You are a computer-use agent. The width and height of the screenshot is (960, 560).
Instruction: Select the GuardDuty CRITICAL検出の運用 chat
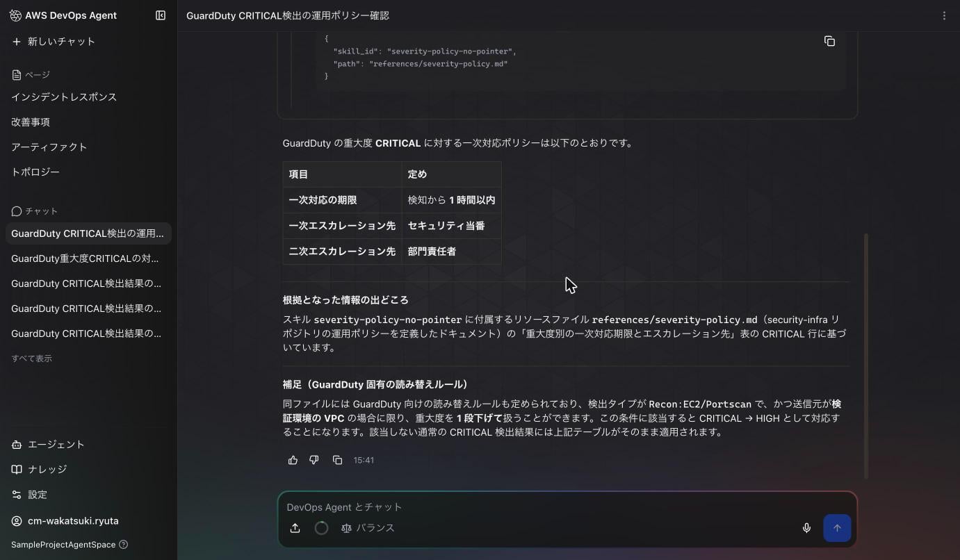point(88,233)
